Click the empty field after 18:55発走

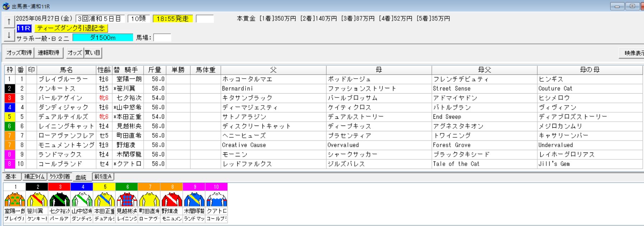pos(205,19)
